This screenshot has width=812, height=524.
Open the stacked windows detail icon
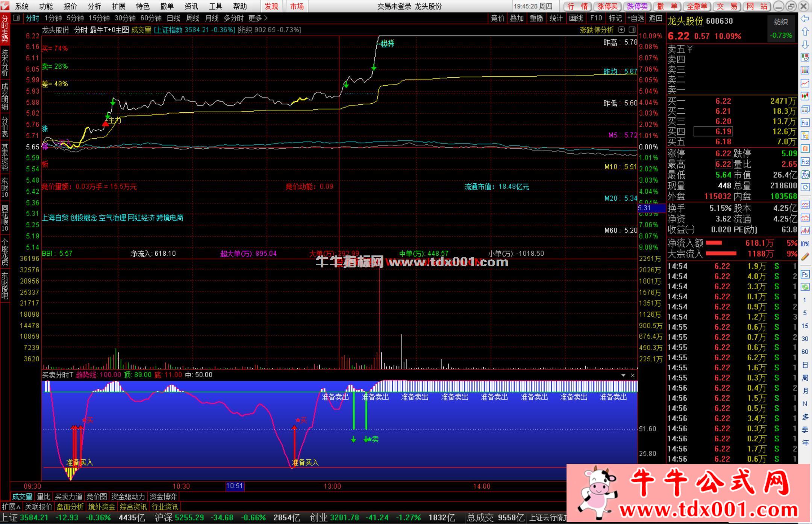[805, 110]
